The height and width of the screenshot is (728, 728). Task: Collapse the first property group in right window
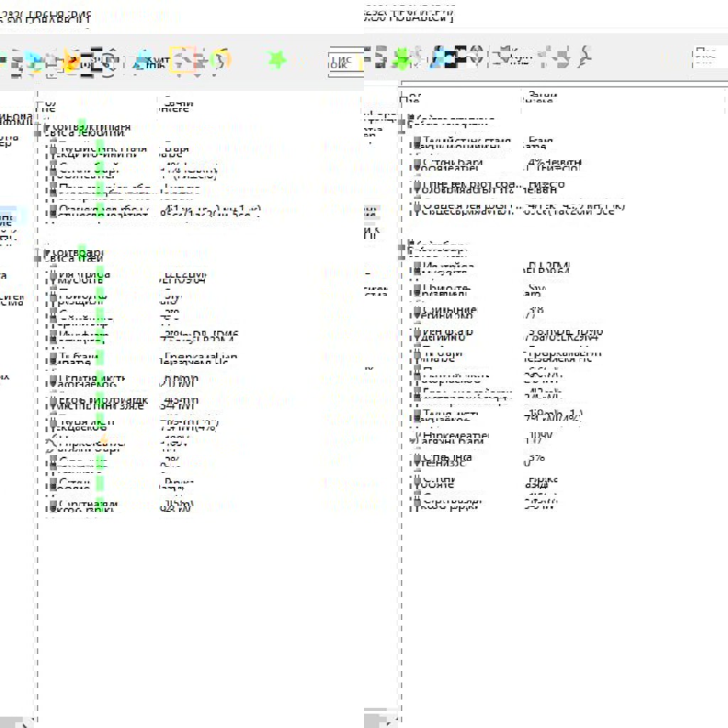[404, 122]
